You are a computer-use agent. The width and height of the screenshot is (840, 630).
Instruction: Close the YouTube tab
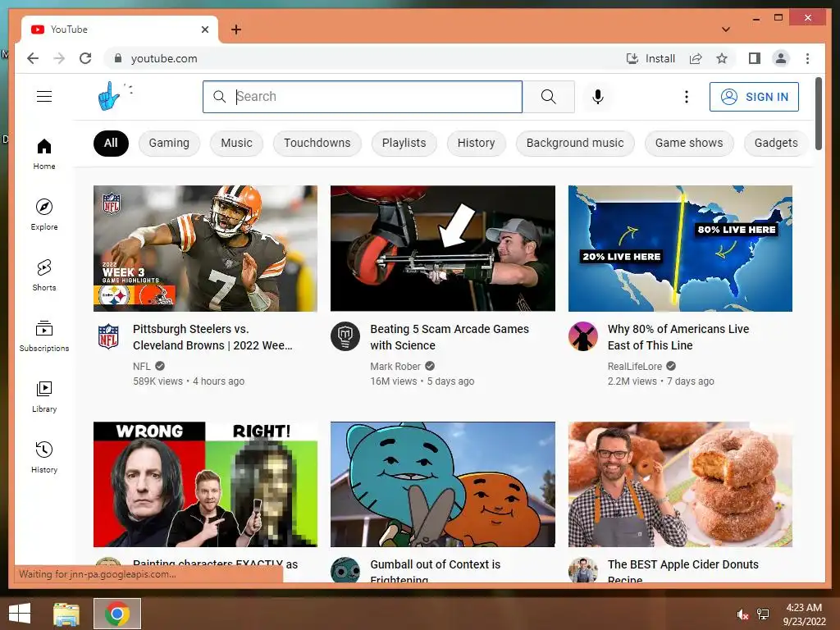point(205,30)
